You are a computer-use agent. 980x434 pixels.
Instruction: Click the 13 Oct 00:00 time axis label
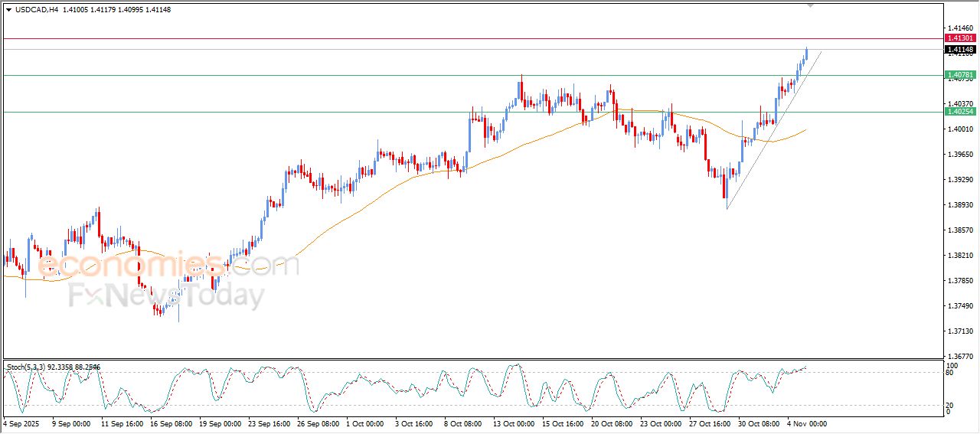pyautogui.click(x=513, y=423)
